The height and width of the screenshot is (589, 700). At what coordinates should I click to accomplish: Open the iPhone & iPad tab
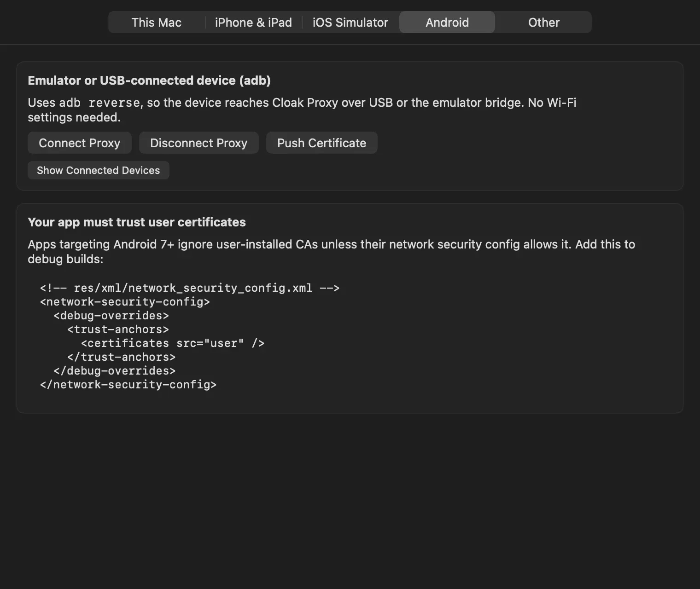pyautogui.click(x=253, y=22)
